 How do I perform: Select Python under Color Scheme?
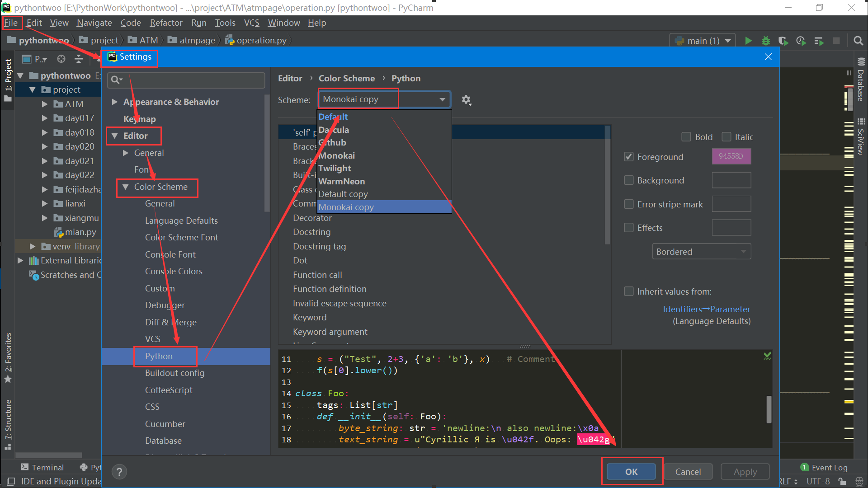point(186,356)
